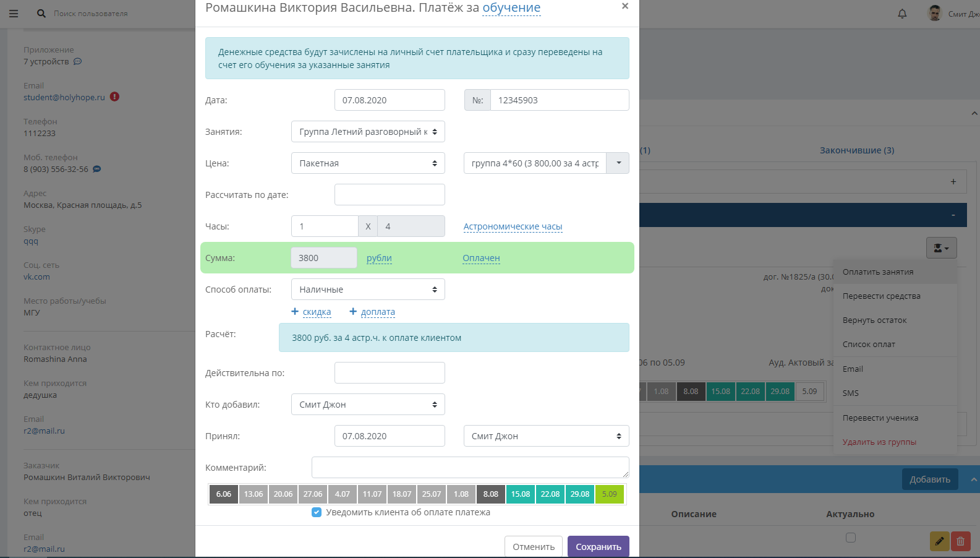Select 29.08 lesson cell in dialog
The height and width of the screenshot is (558, 980).
click(x=580, y=494)
